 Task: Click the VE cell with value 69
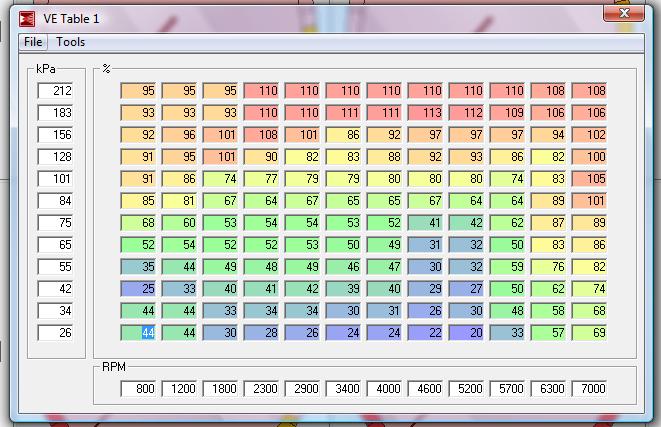tap(589, 333)
